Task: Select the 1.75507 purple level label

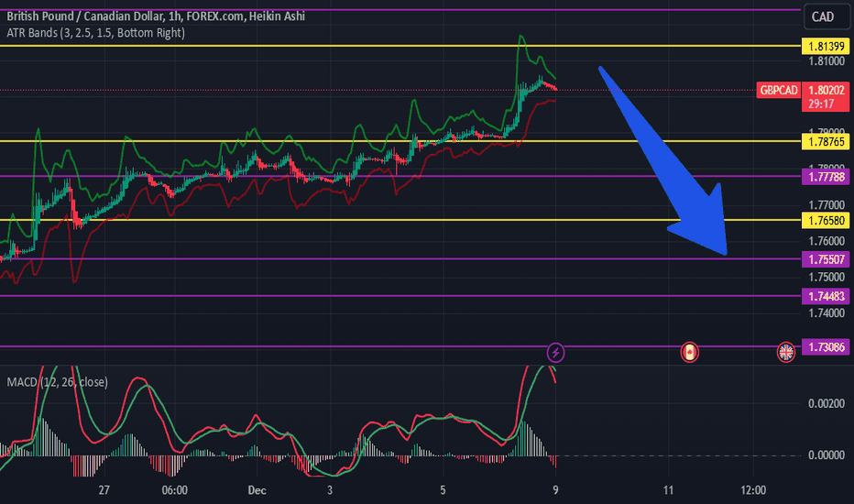Action: click(x=826, y=259)
